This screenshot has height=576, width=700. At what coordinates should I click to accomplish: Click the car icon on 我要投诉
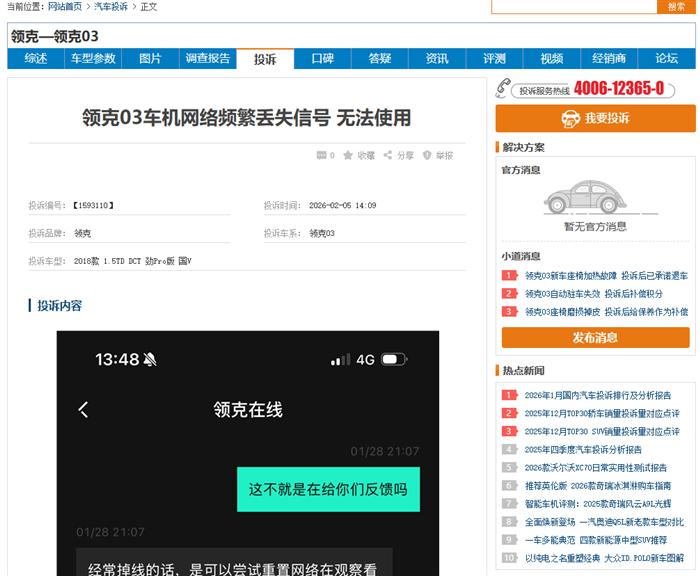[570, 119]
